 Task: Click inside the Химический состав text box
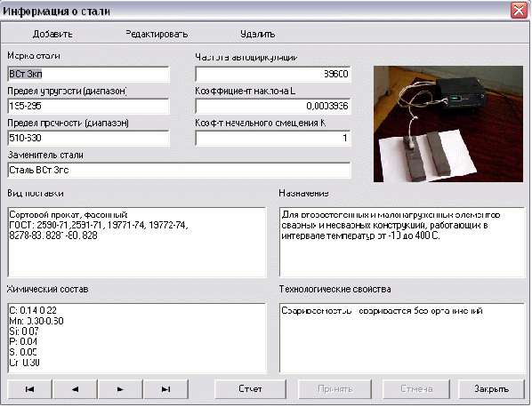pos(137,339)
